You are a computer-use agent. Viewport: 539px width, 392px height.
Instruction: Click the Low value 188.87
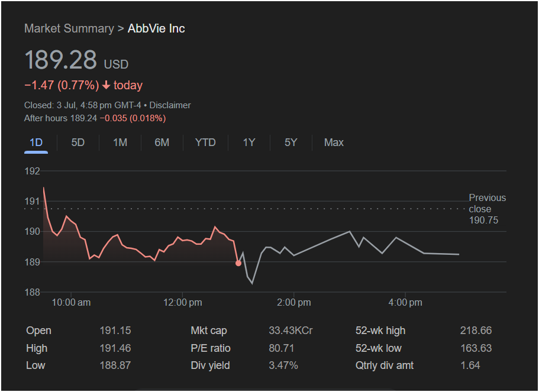tap(115, 365)
